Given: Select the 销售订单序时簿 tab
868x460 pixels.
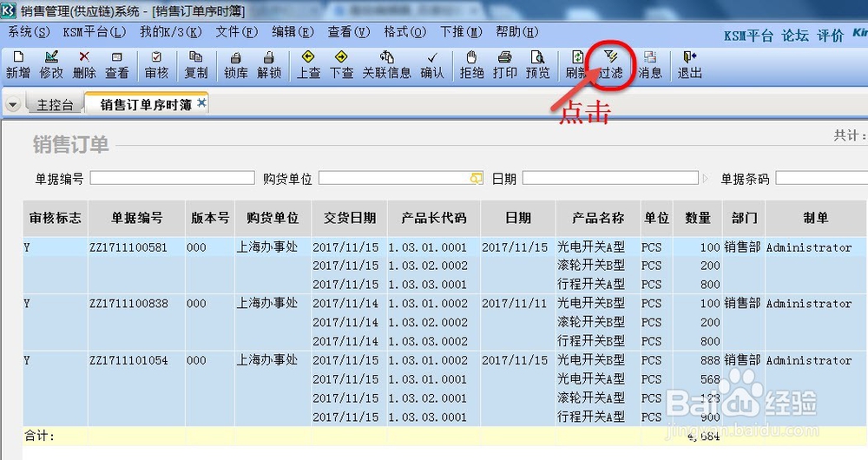Looking at the screenshot, I should 146,104.
